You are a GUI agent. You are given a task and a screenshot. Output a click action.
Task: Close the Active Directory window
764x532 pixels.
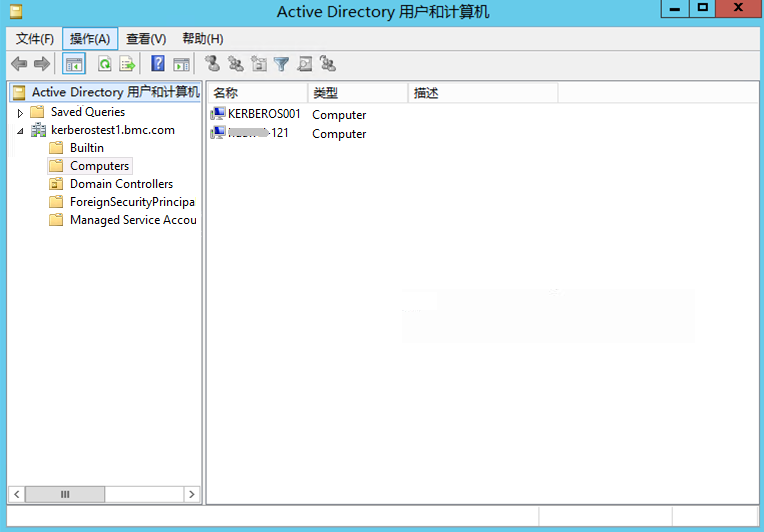[x=739, y=8]
